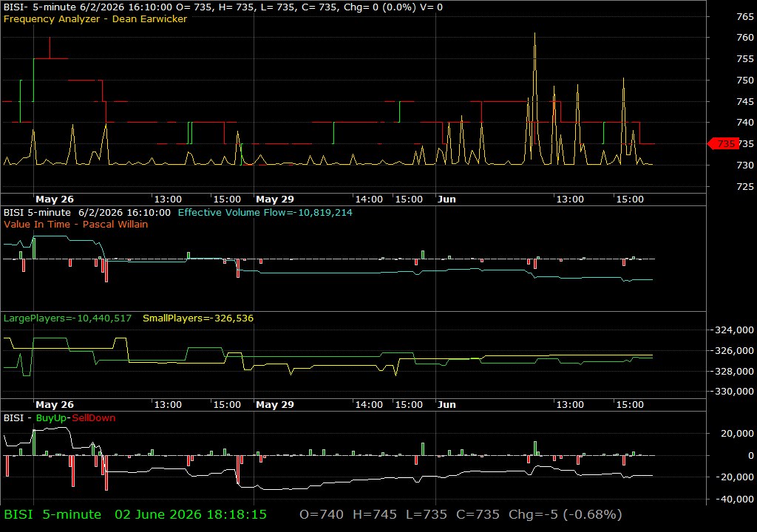Viewport: 757px width, 532px height.
Task: Click 'Jun' label on lower time axis
Action: [447, 405]
